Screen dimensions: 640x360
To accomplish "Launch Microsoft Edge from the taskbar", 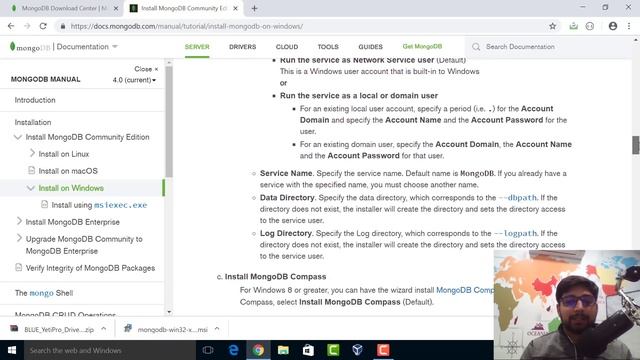I will [x=233, y=350].
